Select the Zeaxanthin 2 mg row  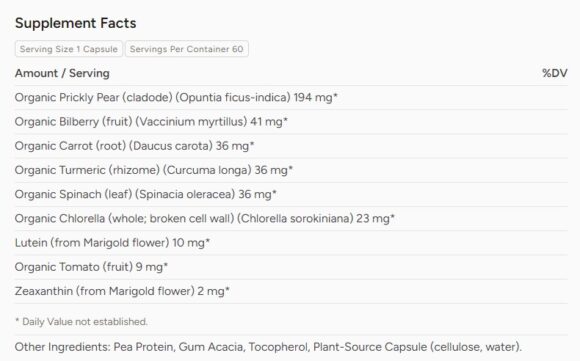coord(291,291)
